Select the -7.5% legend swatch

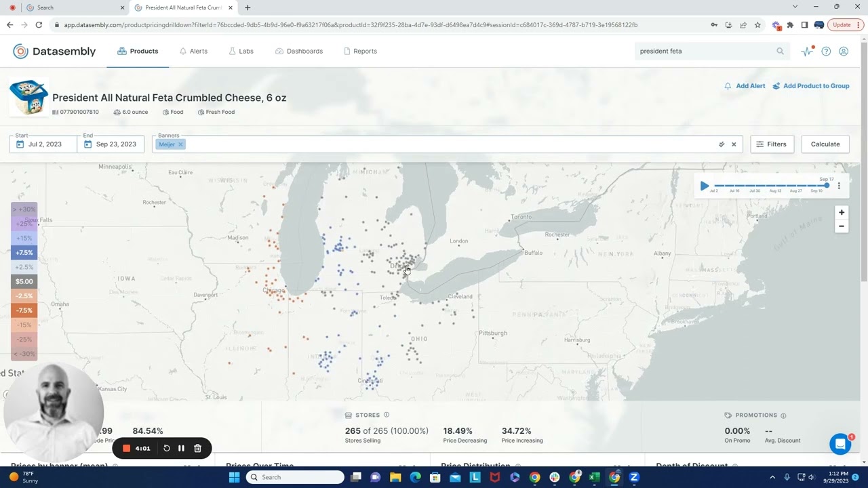point(24,310)
